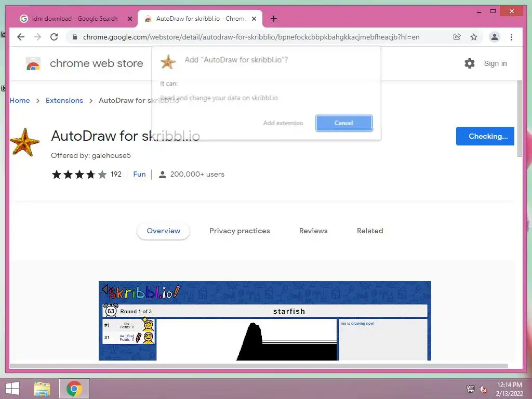Image resolution: width=532 pixels, height=399 pixels.
Task: Open the Chrome three-dot menu
Action: (511, 37)
